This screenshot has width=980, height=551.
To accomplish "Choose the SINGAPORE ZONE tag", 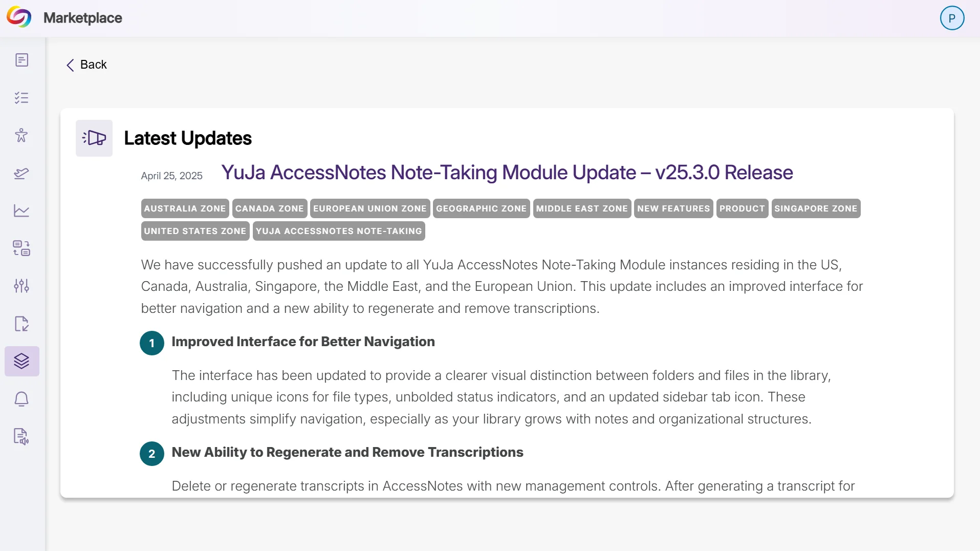I will coord(816,208).
